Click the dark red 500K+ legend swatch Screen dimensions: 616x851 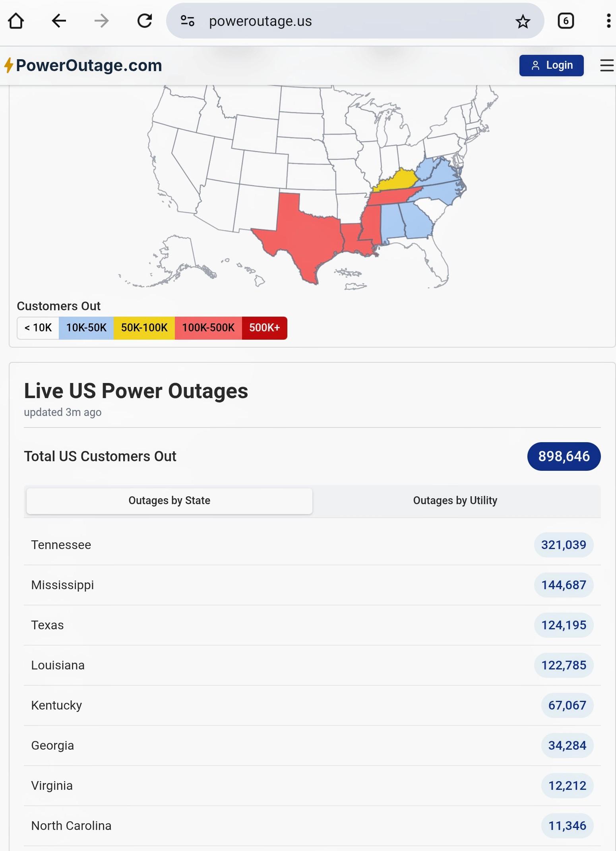coord(264,328)
